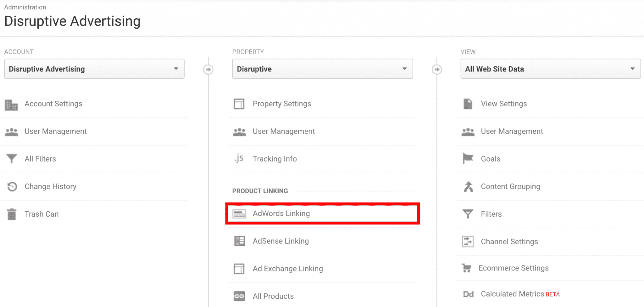The width and height of the screenshot is (644, 307).
Task: Click the Calculated Metrics Dd icon
Action: (468, 294)
